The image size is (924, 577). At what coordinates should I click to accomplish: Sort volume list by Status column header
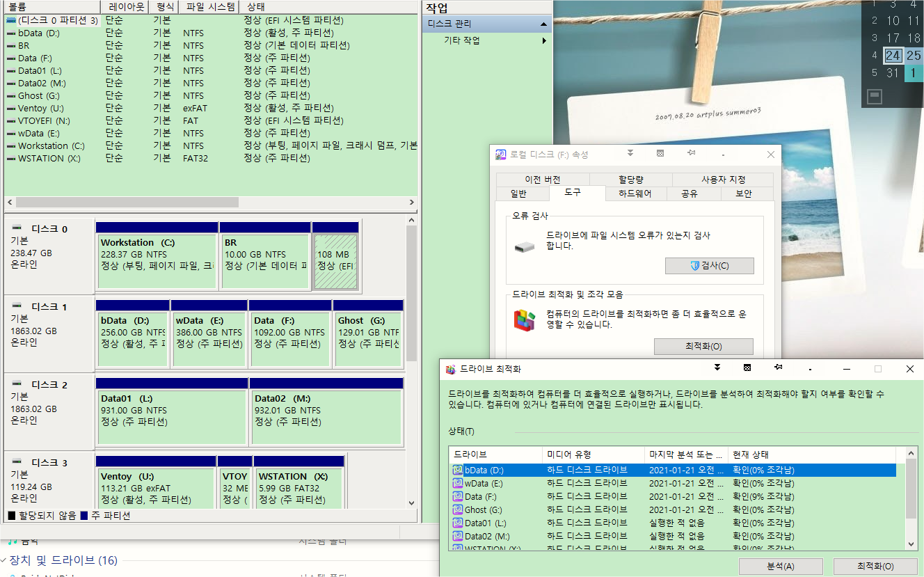point(328,8)
